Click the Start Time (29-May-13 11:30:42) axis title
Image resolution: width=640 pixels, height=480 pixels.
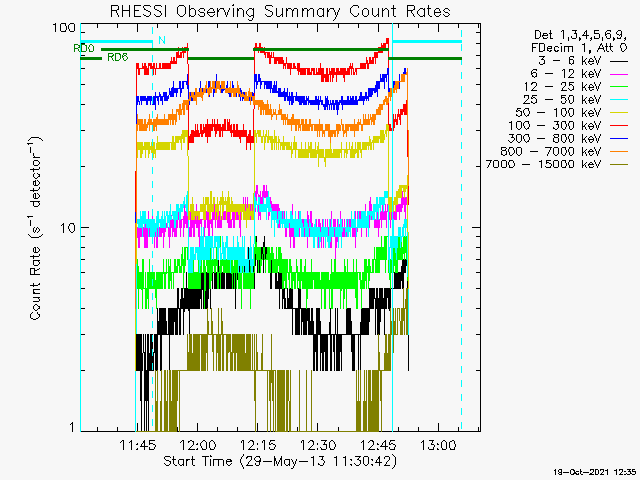[280, 461]
